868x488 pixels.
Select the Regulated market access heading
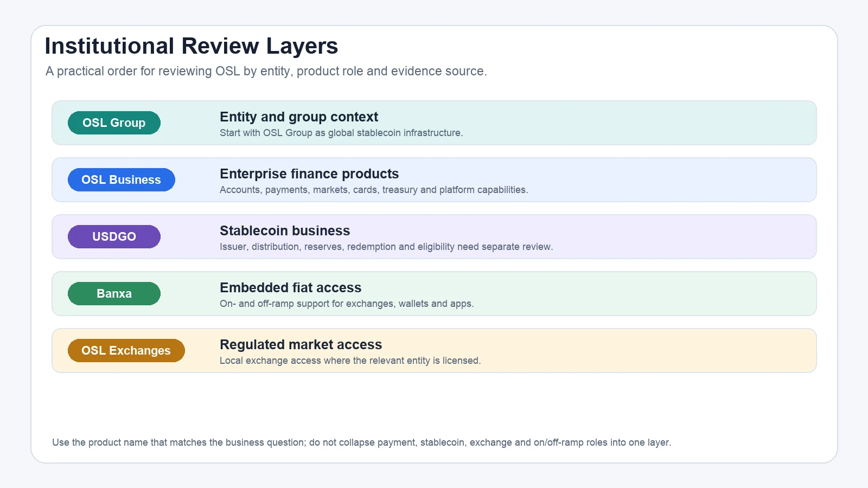click(x=301, y=345)
